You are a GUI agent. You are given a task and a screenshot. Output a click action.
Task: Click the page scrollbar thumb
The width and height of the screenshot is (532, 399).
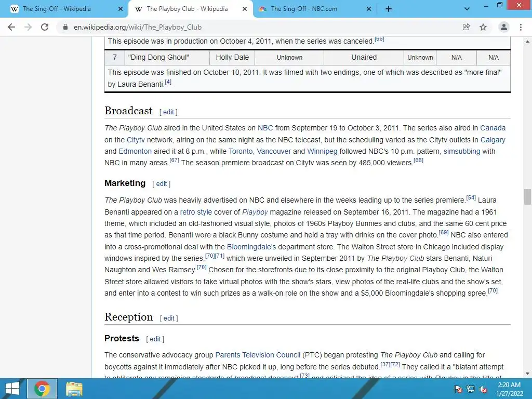(x=527, y=197)
